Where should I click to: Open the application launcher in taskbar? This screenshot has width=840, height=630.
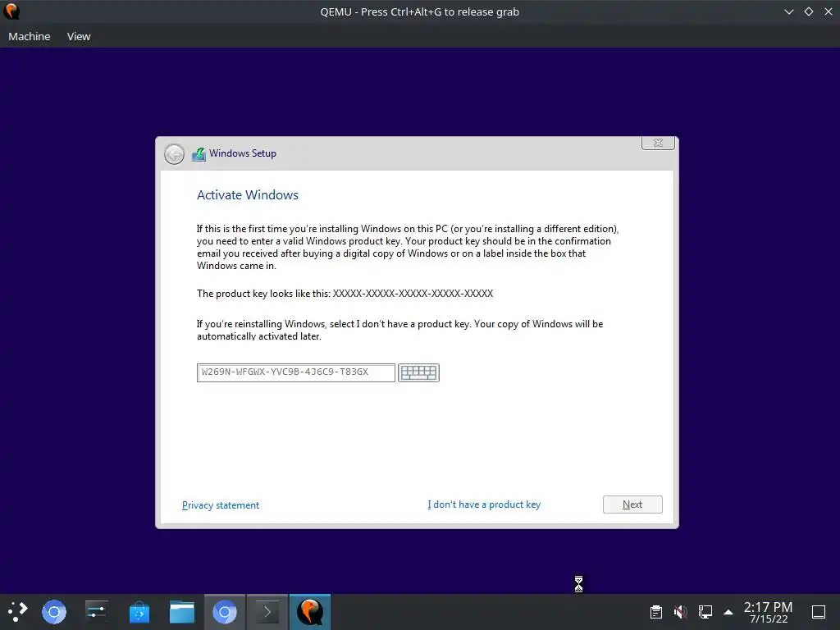[17, 612]
